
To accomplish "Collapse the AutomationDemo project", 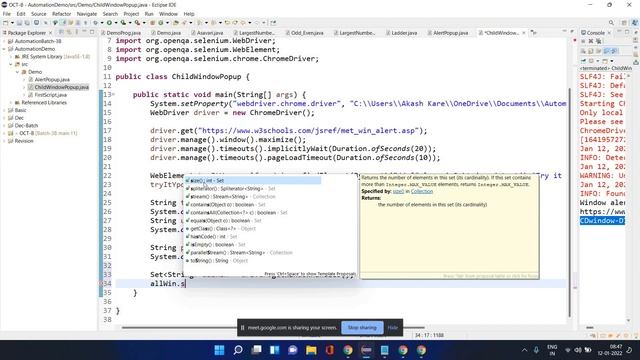I will point(4,49).
